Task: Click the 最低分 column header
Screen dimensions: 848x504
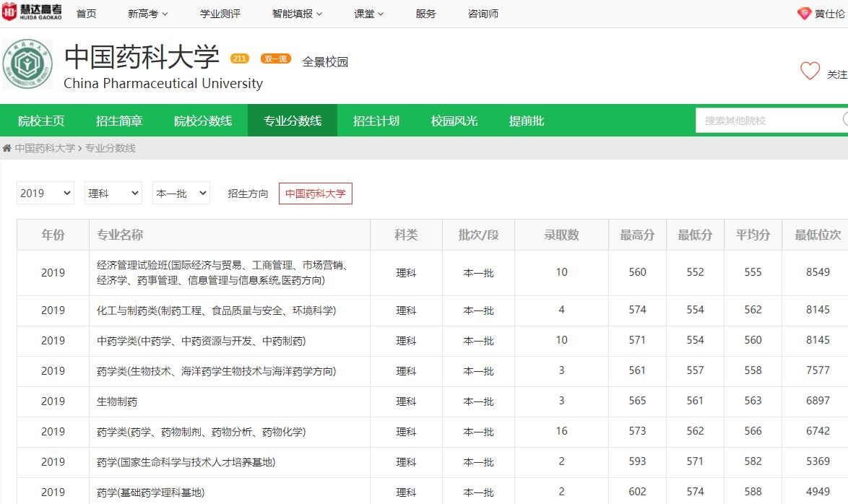Action: [695, 235]
